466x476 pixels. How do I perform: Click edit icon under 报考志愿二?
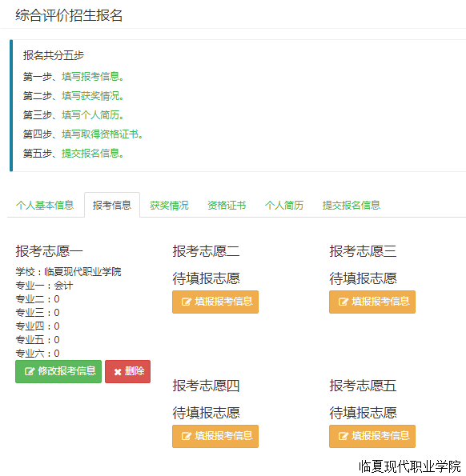[187, 302]
